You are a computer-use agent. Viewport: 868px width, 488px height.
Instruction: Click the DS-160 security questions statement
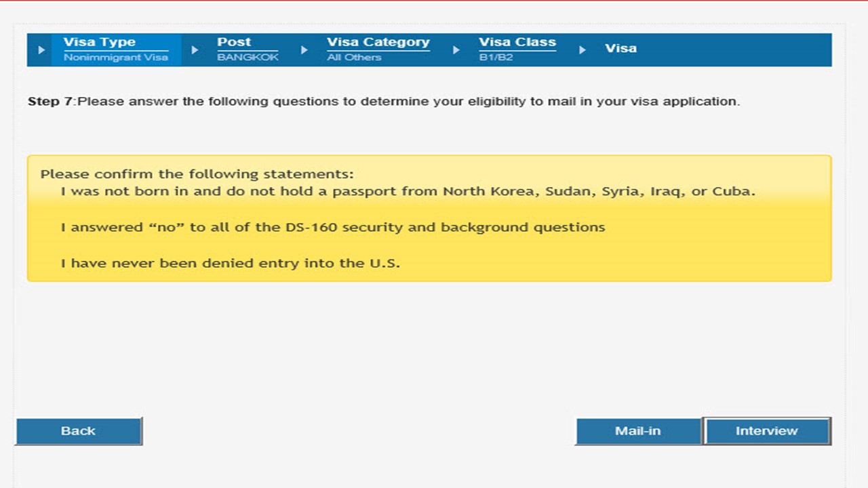click(332, 227)
